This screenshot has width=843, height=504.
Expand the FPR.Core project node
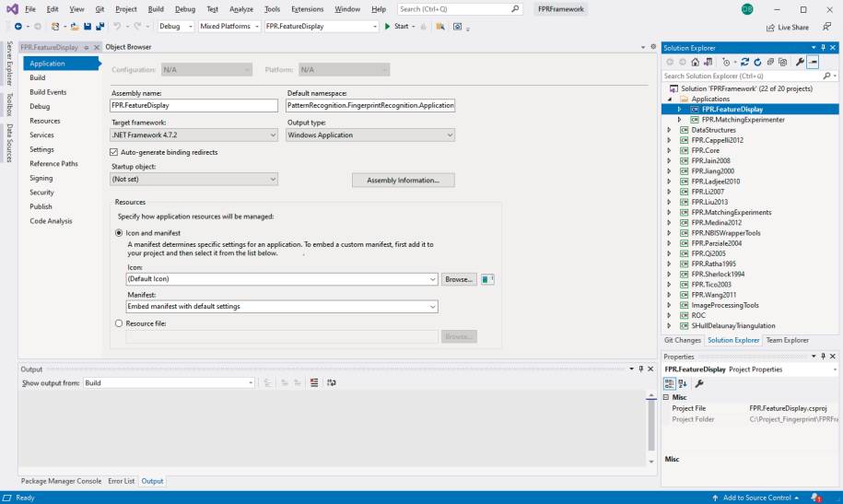[670, 150]
